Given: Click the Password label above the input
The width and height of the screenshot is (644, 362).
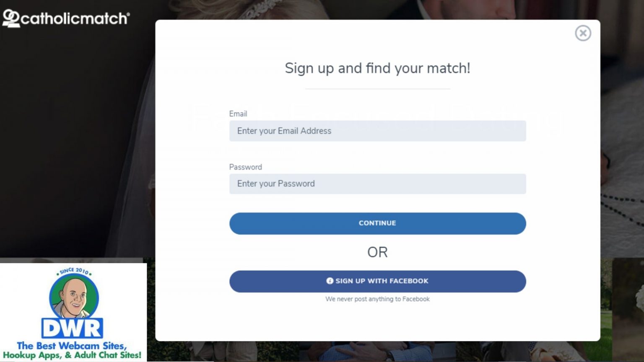Looking at the screenshot, I should click(245, 167).
